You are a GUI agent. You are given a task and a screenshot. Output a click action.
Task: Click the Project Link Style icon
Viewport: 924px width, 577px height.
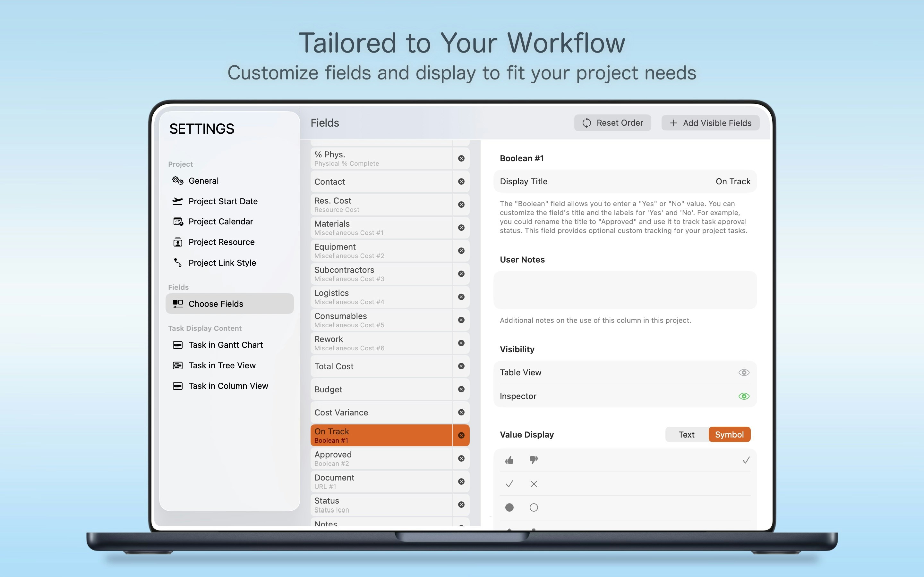pyautogui.click(x=177, y=263)
